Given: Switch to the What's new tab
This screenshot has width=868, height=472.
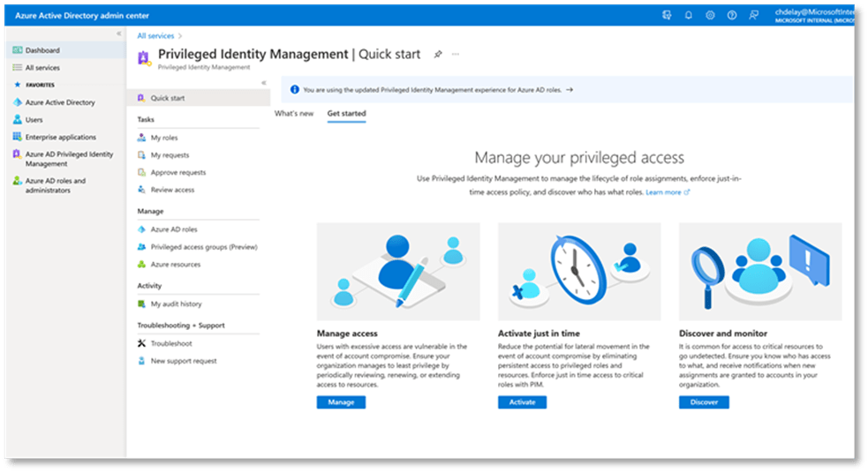Looking at the screenshot, I should pos(294,114).
